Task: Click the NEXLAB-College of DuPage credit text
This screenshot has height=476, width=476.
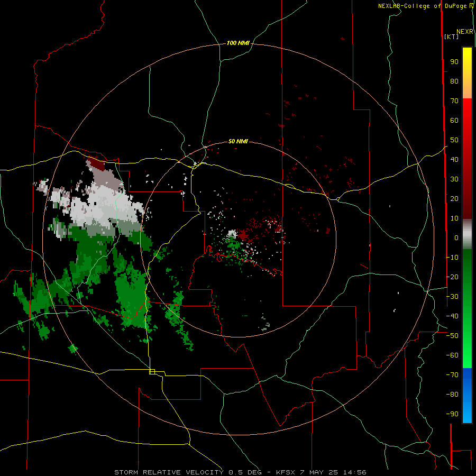Action: pyautogui.click(x=423, y=6)
